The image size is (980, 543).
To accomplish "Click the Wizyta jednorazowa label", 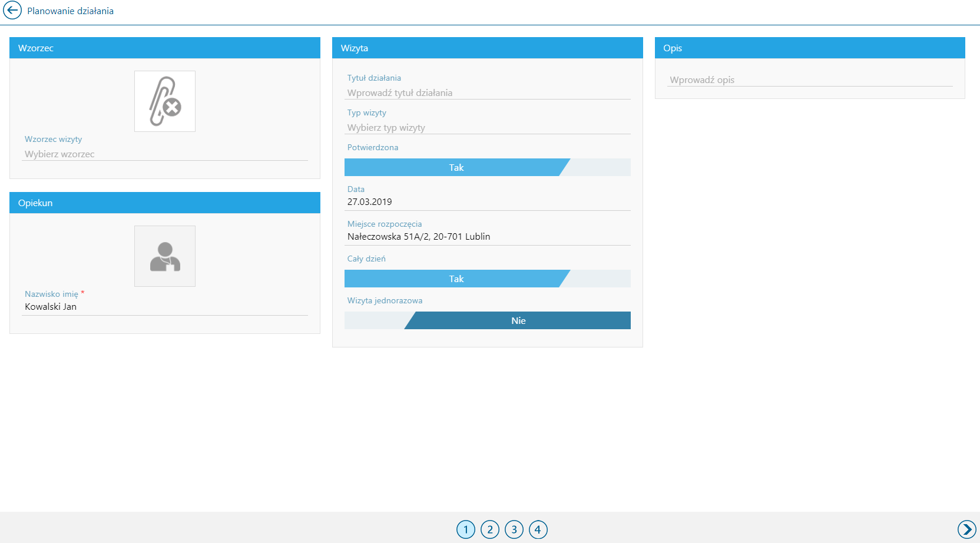I will [x=385, y=300].
